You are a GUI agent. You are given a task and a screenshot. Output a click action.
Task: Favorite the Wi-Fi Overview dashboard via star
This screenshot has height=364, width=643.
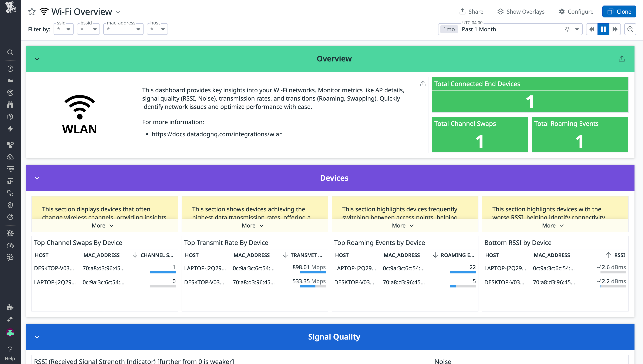pyautogui.click(x=31, y=11)
